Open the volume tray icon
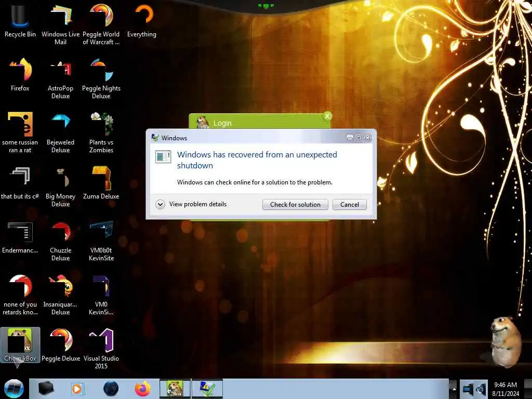532x399 pixels. 481,389
